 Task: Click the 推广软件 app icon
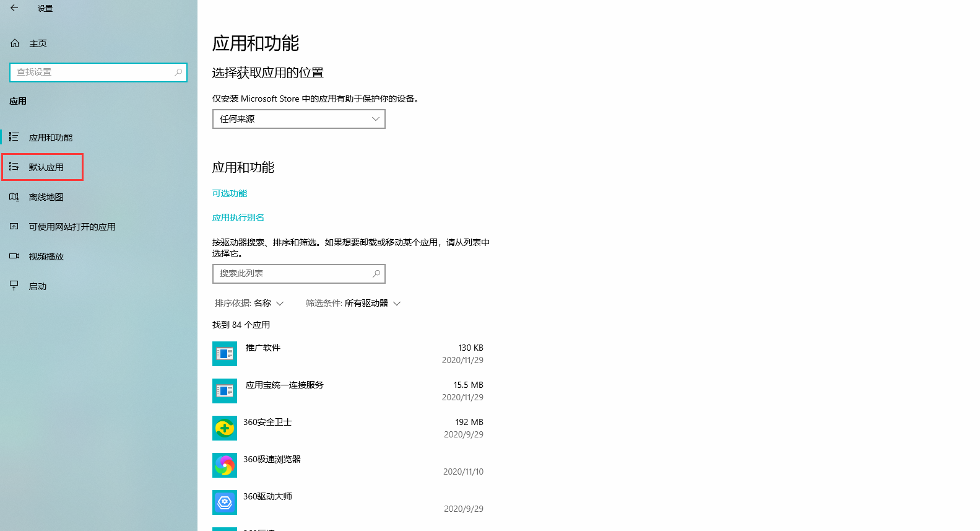click(225, 354)
